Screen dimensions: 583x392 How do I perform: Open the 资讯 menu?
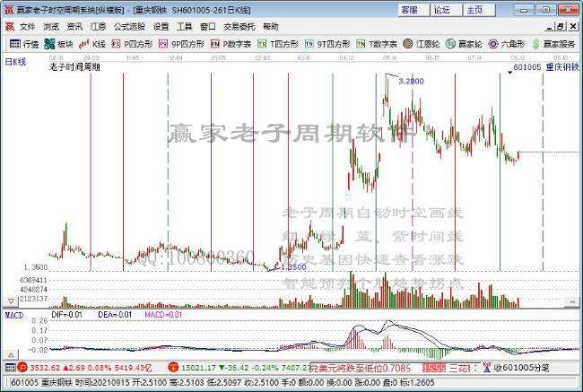pos(74,27)
